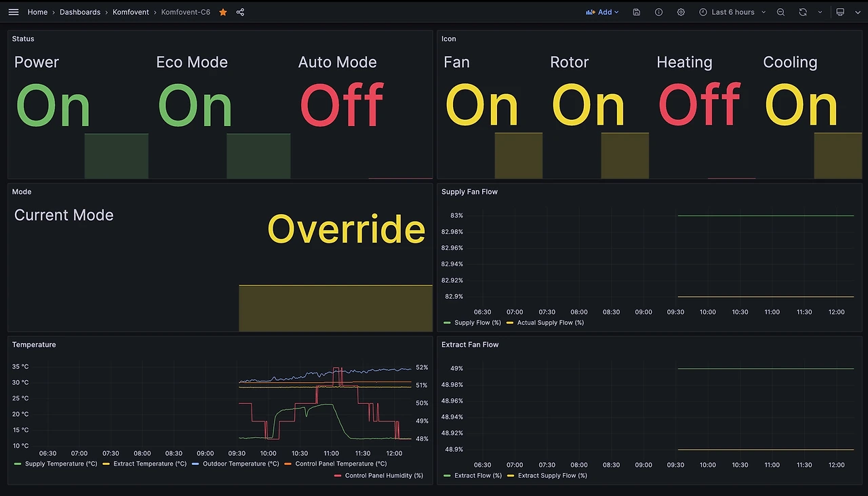Viewport: 868px width, 496px height.
Task: Open the Icon panel title menu
Action: tap(449, 39)
